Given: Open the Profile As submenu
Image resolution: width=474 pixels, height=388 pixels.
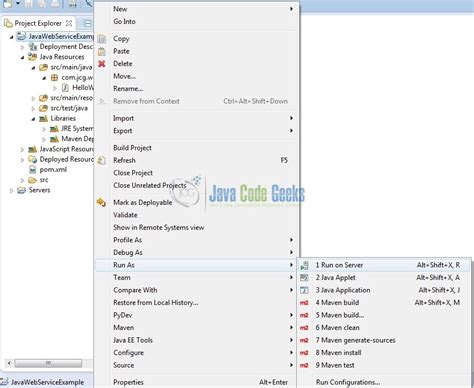Looking at the screenshot, I should point(197,240).
